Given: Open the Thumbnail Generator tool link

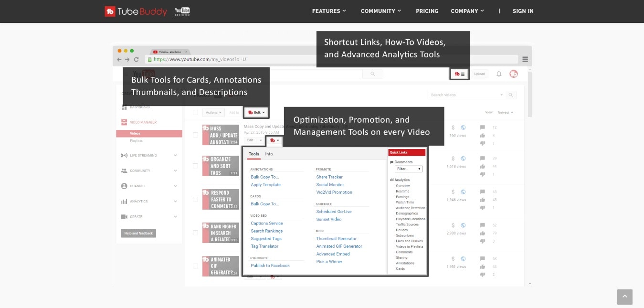Looking at the screenshot, I should [x=337, y=239].
